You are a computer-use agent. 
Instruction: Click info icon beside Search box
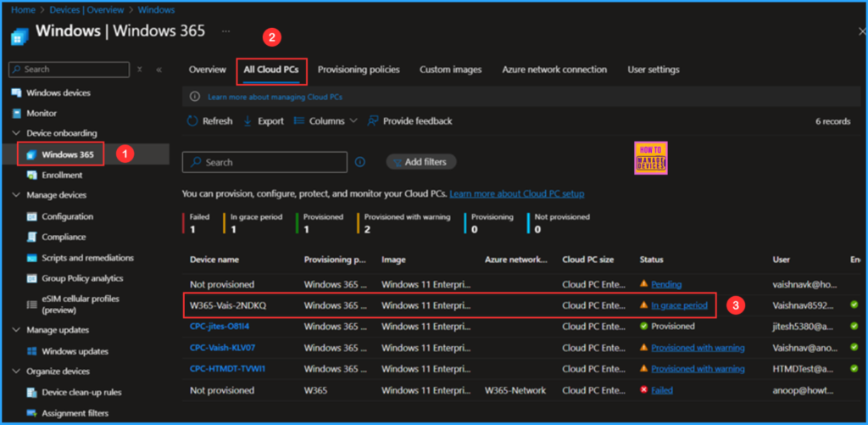(x=359, y=162)
